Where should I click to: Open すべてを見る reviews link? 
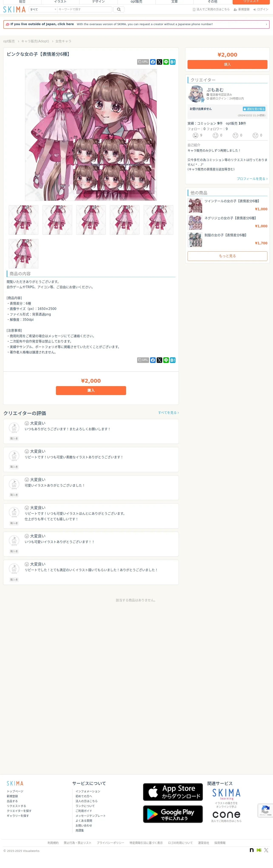click(x=168, y=413)
